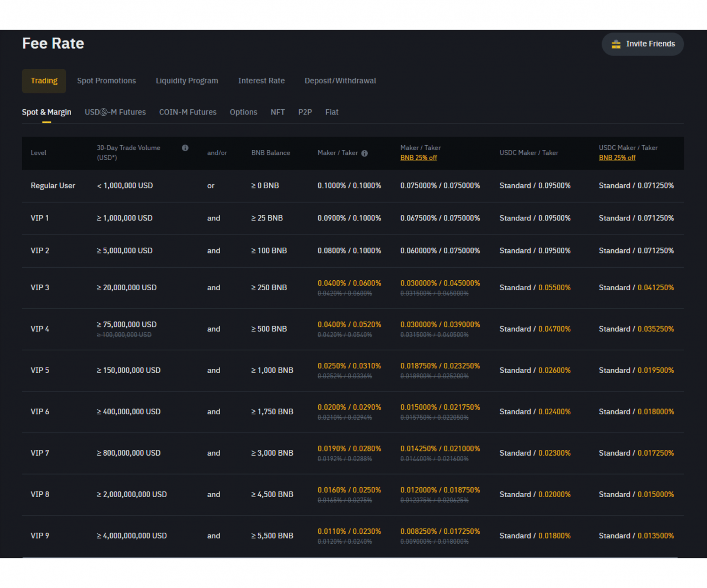Open the Deposit/Withdrawal tab
Screen dimensions: 707x588
[340, 81]
